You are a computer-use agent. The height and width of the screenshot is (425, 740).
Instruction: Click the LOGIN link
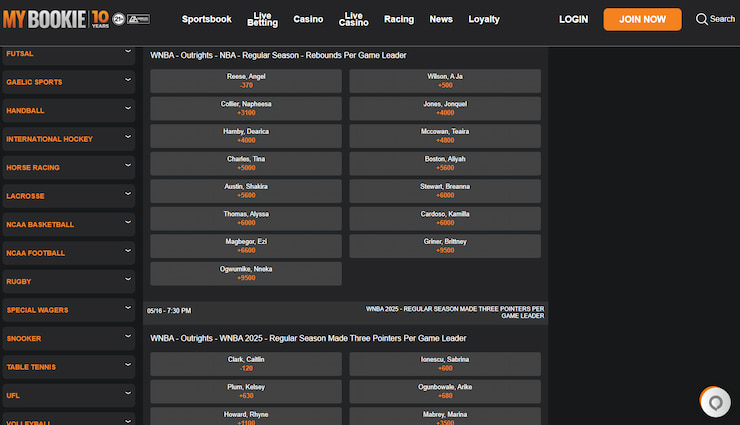pyautogui.click(x=573, y=19)
